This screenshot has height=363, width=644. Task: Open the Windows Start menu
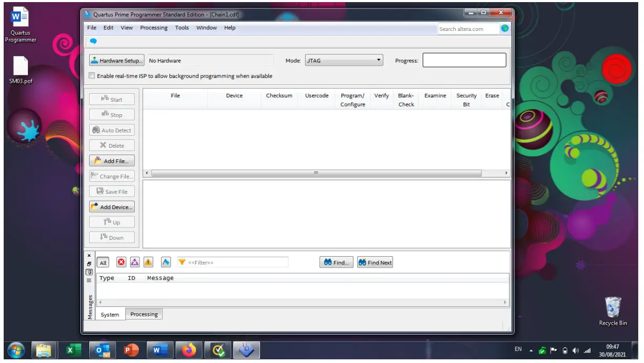(x=16, y=350)
